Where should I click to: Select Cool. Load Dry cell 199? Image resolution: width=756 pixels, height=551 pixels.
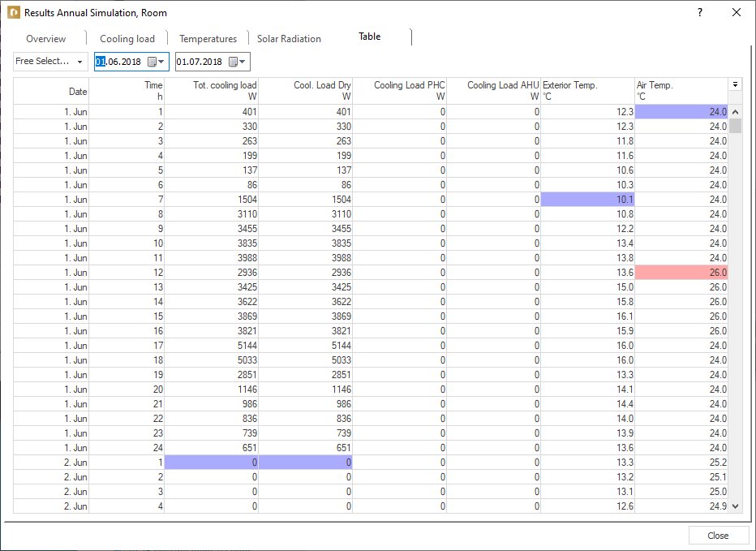point(305,156)
